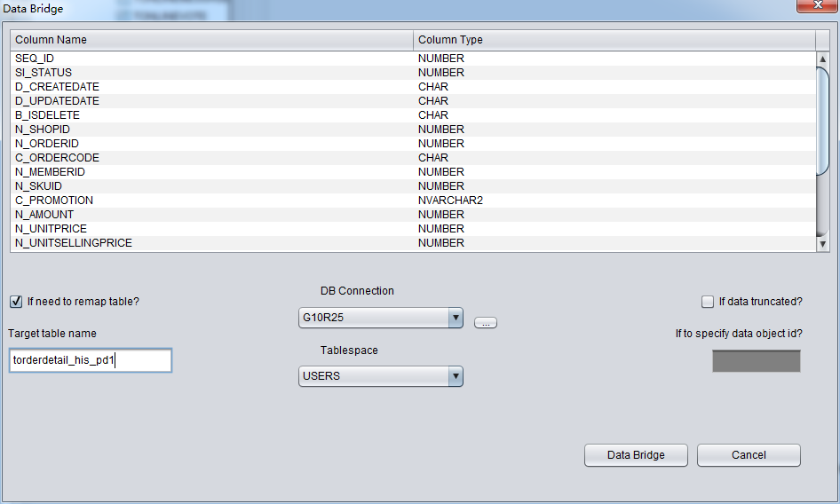Screen dimensions: 840x504
Task: Click the Cancel button
Action: [748, 455]
